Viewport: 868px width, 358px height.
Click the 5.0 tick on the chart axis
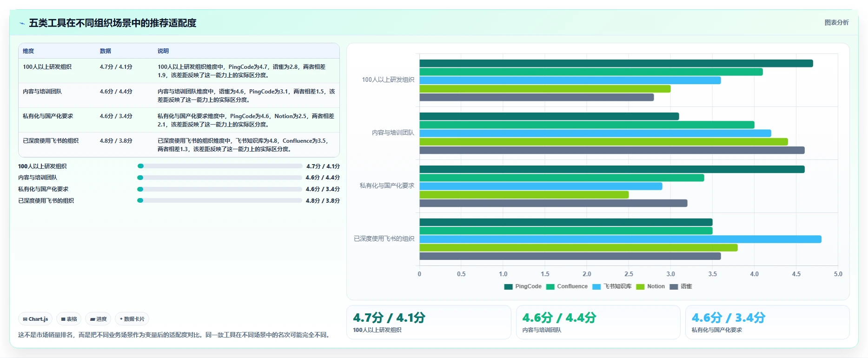coord(838,274)
